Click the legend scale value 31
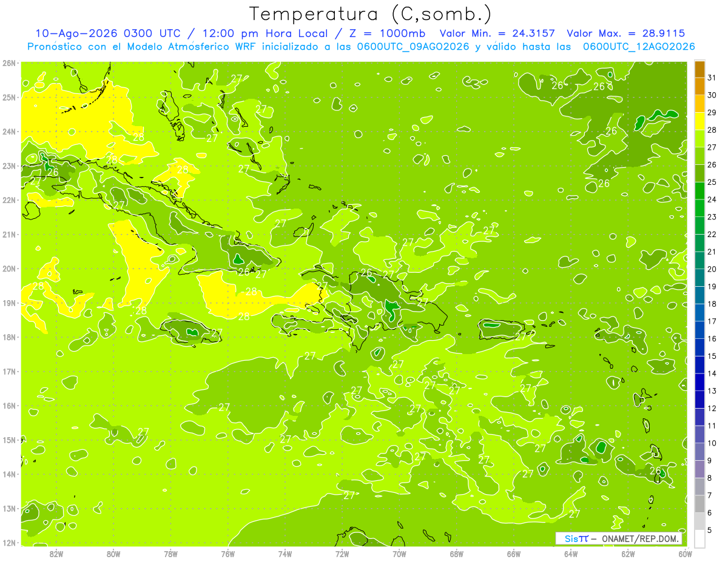The height and width of the screenshot is (562, 728). pyautogui.click(x=712, y=78)
